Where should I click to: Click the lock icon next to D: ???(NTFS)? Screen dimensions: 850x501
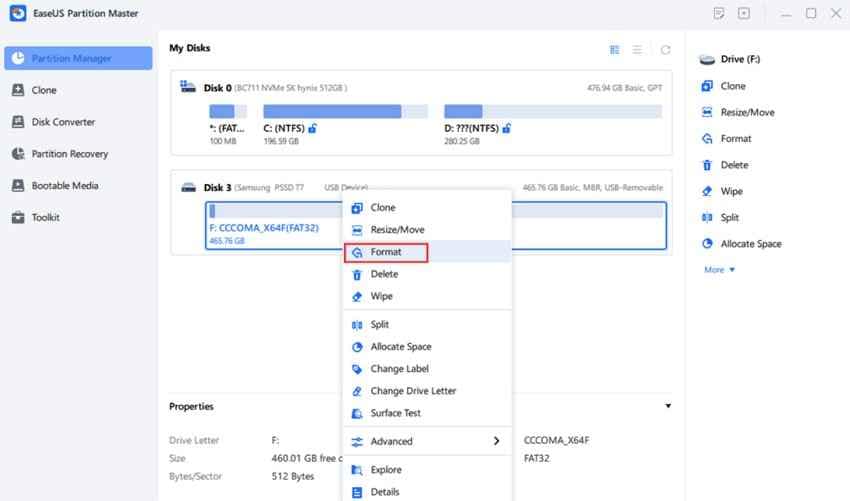click(x=506, y=129)
